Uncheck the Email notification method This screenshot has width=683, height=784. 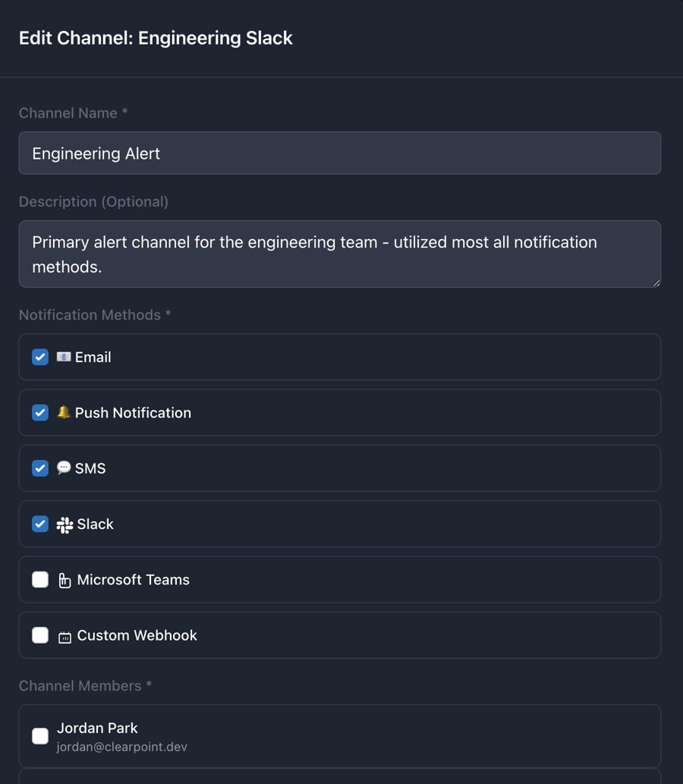39,357
